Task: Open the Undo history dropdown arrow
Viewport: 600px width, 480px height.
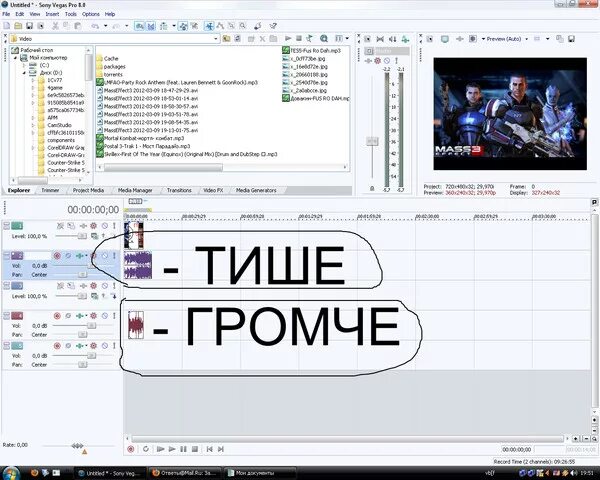Action: click(105, 26)
